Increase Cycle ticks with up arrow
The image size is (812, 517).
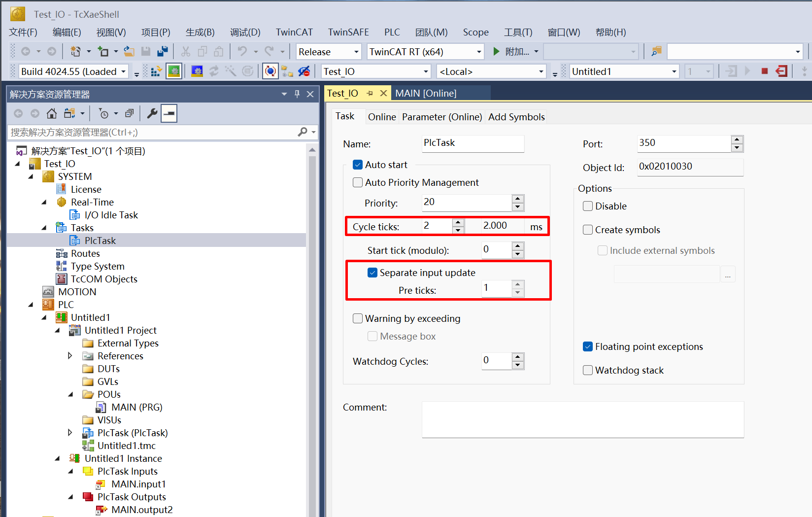coord(458,222)
